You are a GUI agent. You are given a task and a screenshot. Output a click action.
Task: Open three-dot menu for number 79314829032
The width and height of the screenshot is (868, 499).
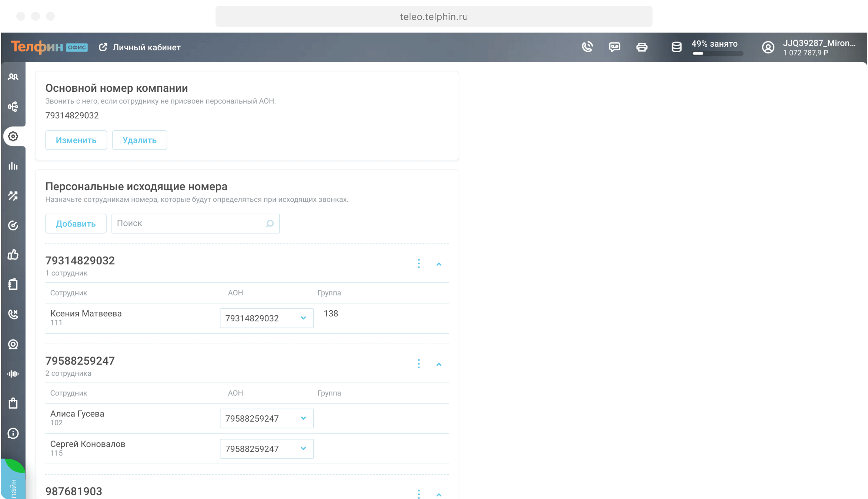tap(419, 264)
